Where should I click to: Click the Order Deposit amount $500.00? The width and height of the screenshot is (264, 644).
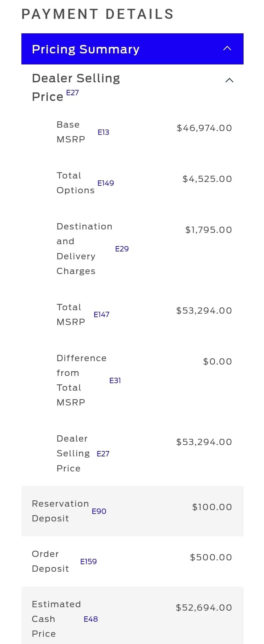click(211, 557)
